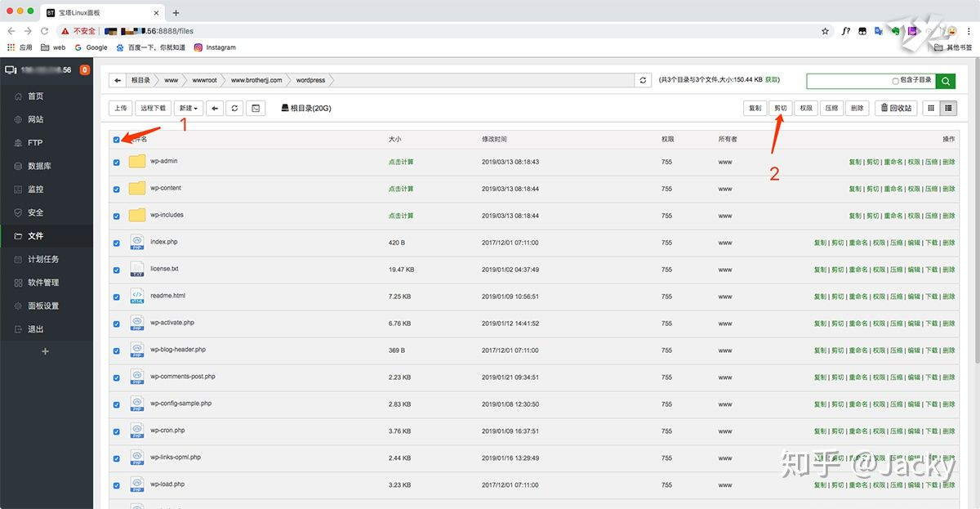Click the top toolbar 复制 button
This screenshot has width=980, height=509.
pos(755,108)
